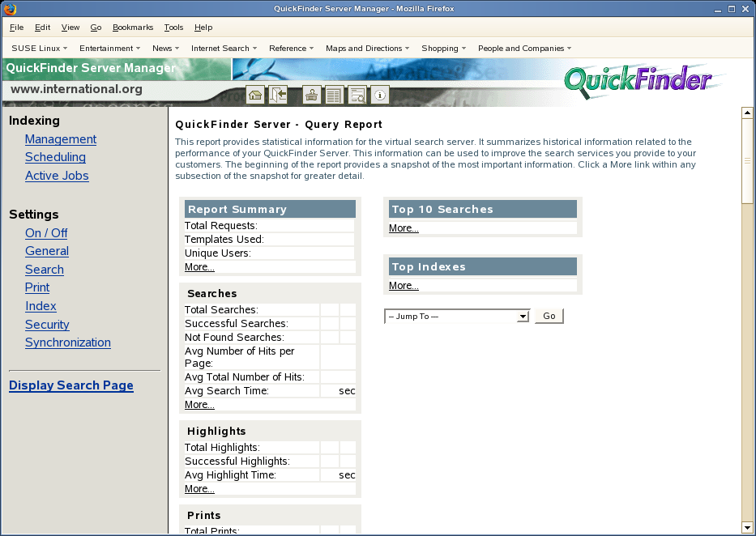Expand the Entertainment bookmarks folder

pyautogui.click(x=109, y=48)
